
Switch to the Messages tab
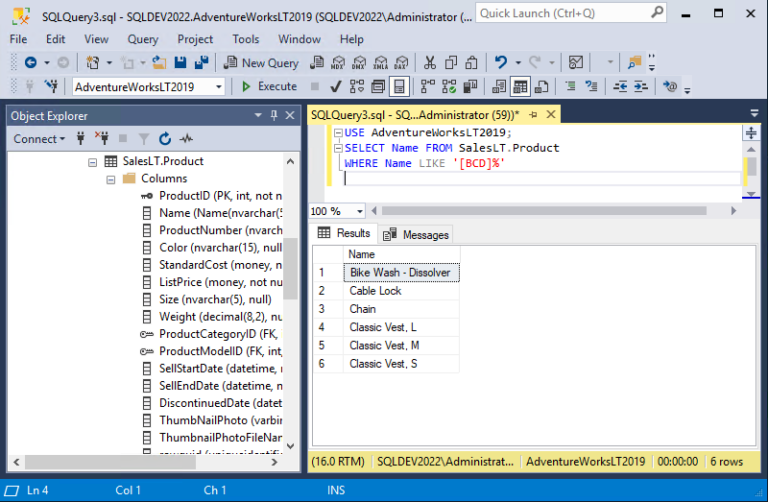pos(416,235)
